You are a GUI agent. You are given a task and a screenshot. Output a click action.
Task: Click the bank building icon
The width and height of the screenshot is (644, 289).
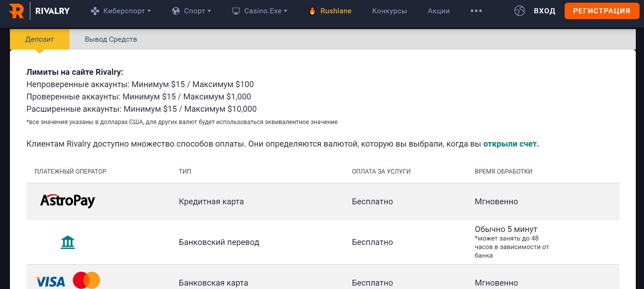68,242
